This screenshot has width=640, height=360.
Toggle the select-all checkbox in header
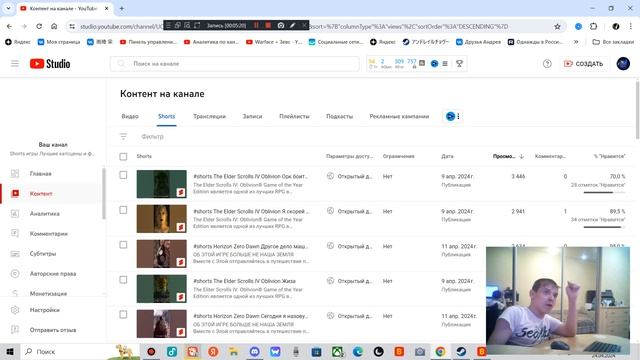(x=123, y=157)
